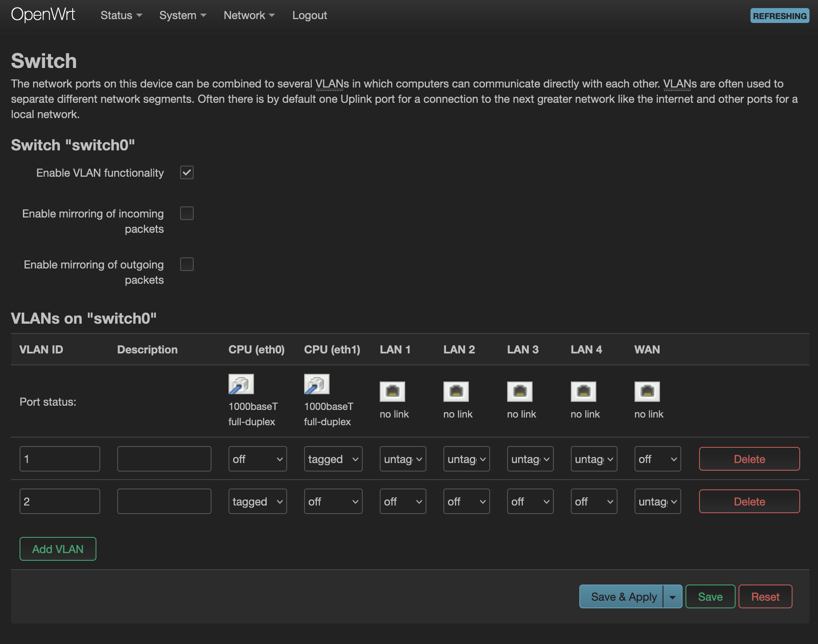Enable mirroring of incoming packets
818x644 pixels.
(187, 213)
